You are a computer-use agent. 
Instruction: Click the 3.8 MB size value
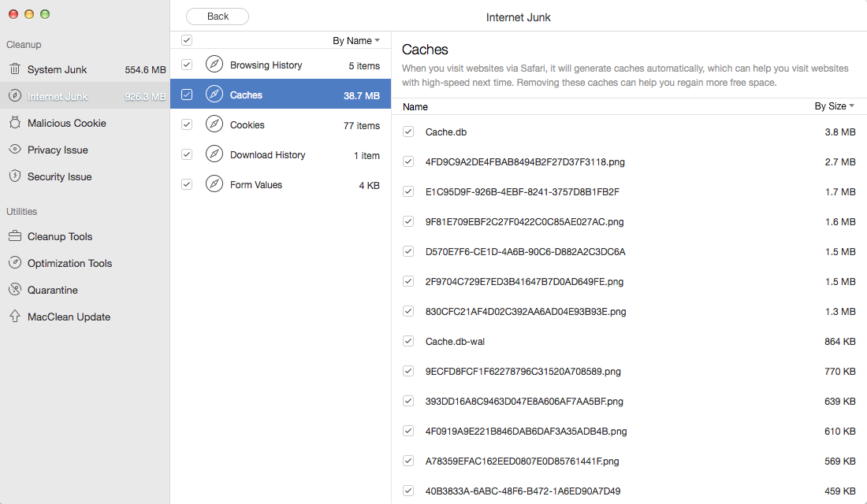click(x=840, y=132)
